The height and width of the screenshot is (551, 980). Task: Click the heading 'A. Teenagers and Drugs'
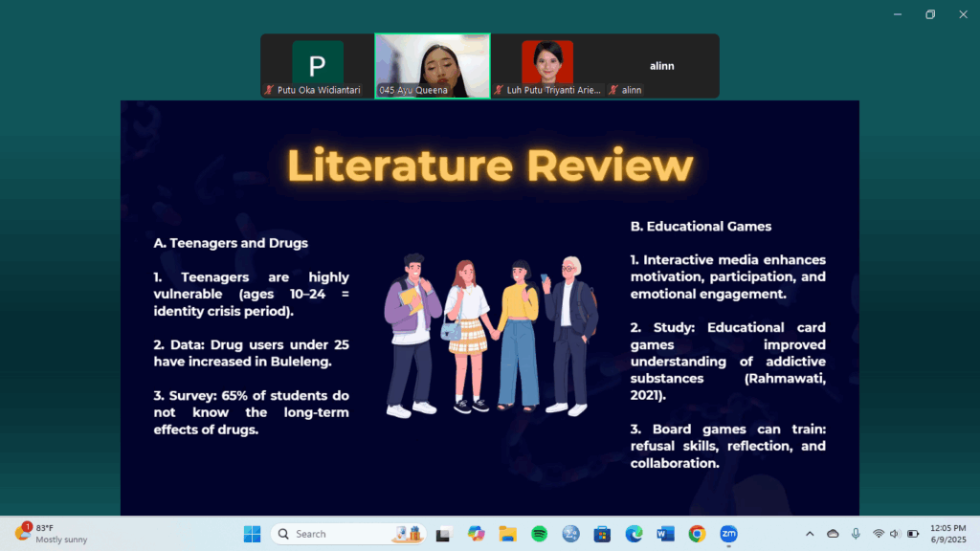pyautogui.click(x=231, y=243)
